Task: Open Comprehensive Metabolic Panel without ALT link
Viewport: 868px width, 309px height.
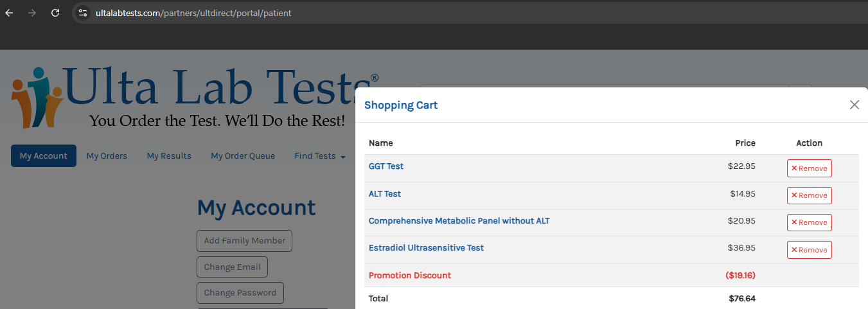Action: 459,221
